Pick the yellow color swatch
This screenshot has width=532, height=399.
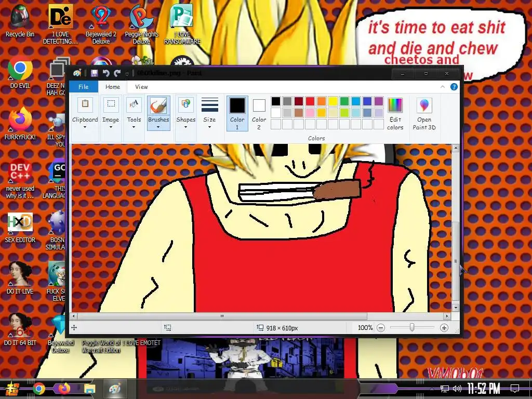333,101
